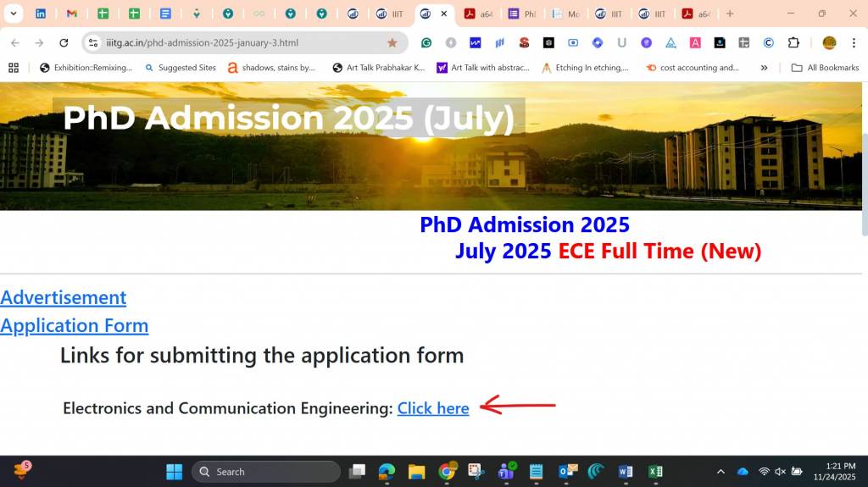Go forward to next page
The height and width of the screenshot is (487, 868).
39,42
